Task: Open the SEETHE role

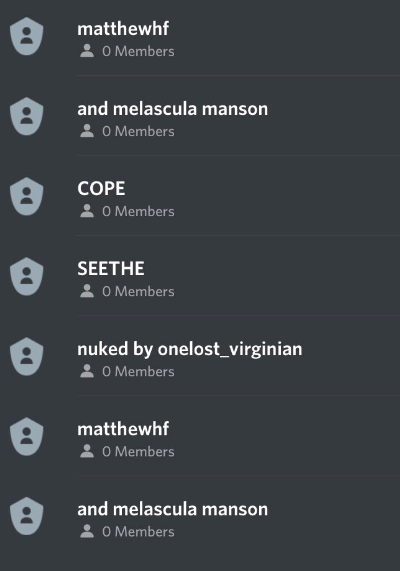Action: tap(200, 276)
